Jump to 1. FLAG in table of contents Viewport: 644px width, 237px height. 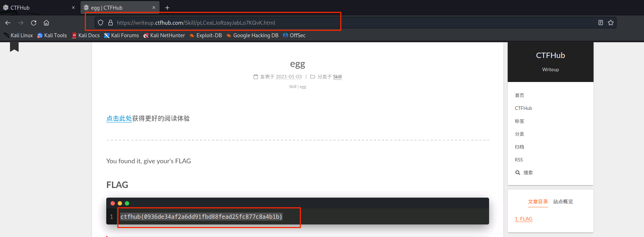pyautogui.click(x=524, y=219)
